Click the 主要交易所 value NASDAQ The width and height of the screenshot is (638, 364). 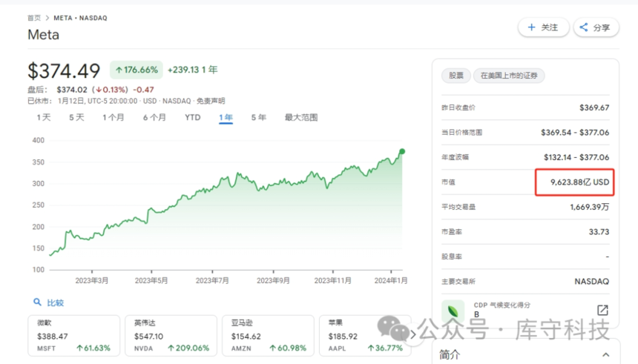[591, 282]
